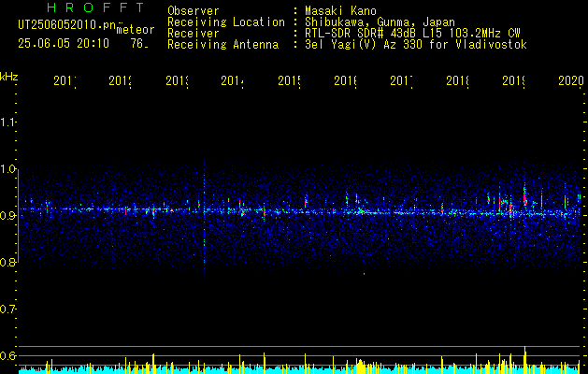Click the Observer label
This screenshot has height=374, width=588.
tap(194, 11)
